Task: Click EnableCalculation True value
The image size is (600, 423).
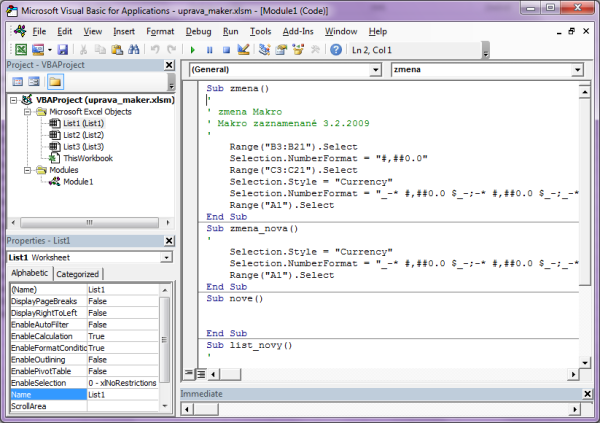Action: 122,336
